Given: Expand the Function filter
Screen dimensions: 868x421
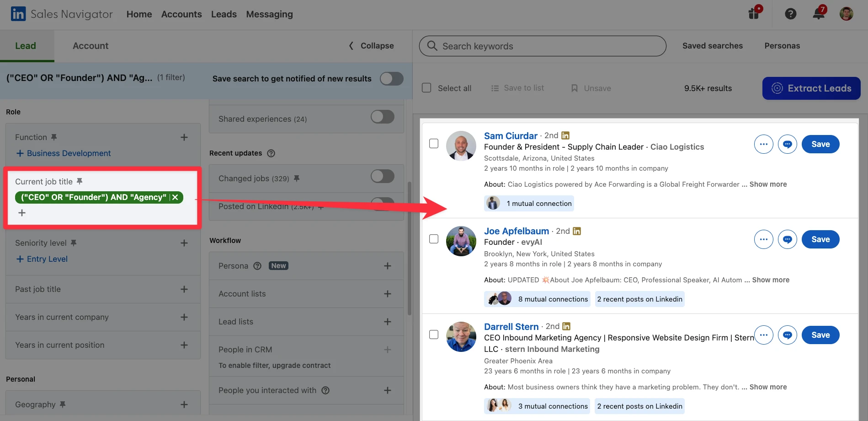Looking at the screenshot, I should click(x=184, y=137).
